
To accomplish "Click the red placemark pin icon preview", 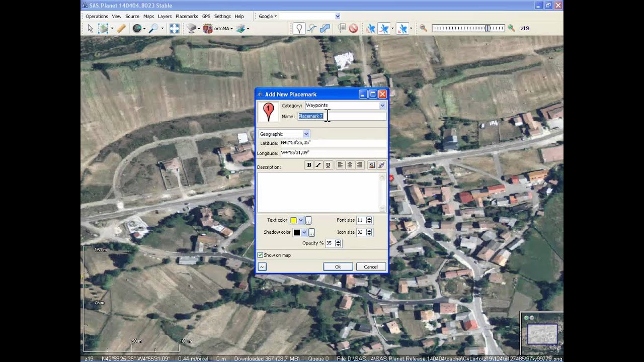I will 268,112.
